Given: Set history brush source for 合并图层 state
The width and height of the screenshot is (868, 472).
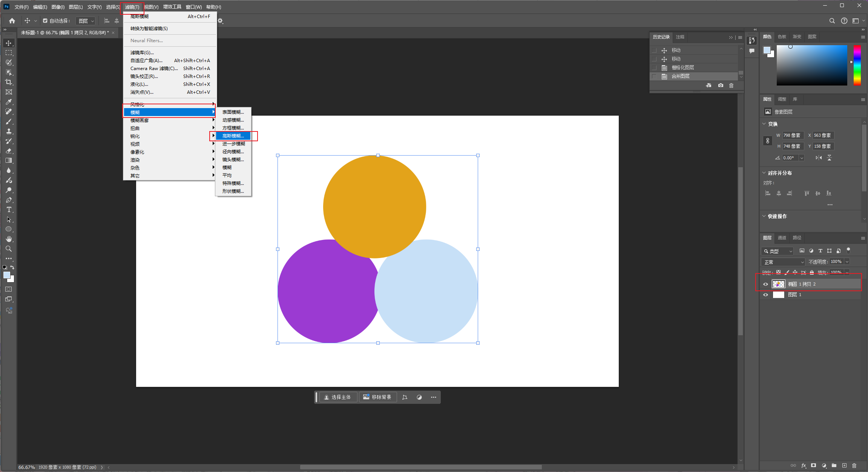Looking at the screenshot, I should (x=654, y=76).
